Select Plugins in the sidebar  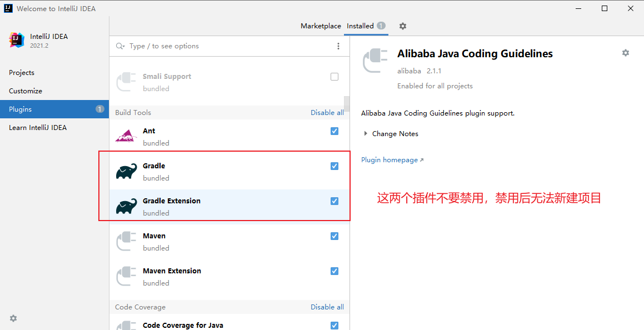pos(54,109)
